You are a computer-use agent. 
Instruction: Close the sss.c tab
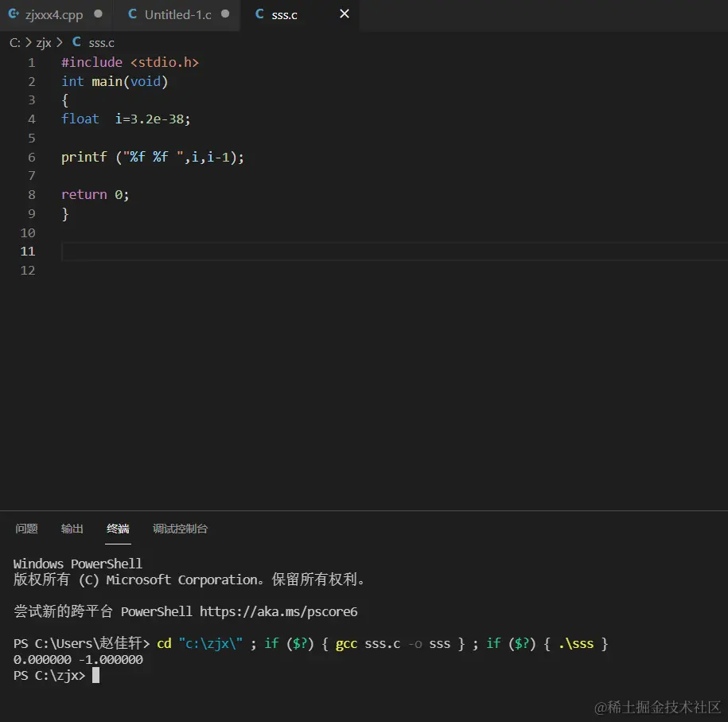pyautogui.click(x=344, y=14)
